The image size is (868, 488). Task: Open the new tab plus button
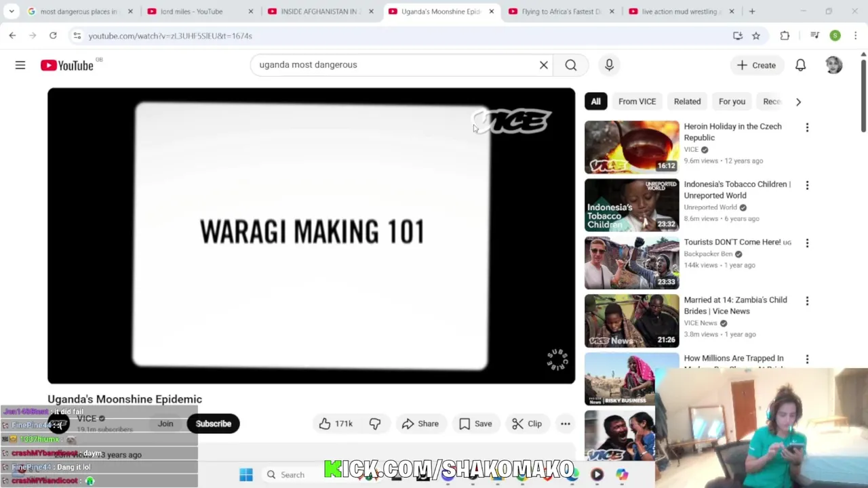[x=752, y=12]
